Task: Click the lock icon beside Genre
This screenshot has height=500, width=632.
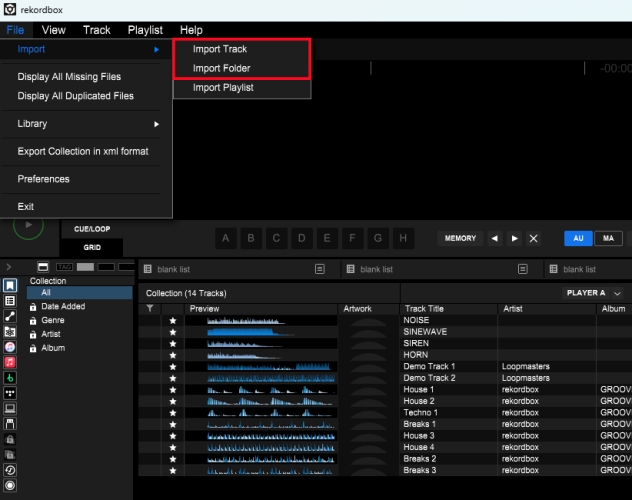Action: pos(33,321)
